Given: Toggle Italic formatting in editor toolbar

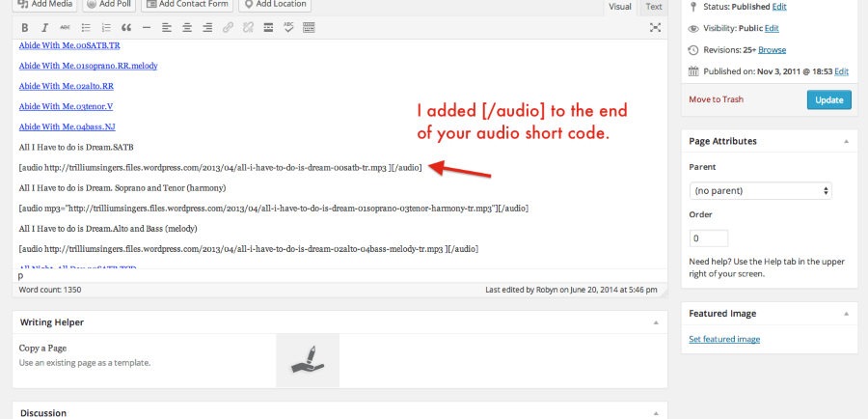Looking at the screenshot, I should point(45,28).
